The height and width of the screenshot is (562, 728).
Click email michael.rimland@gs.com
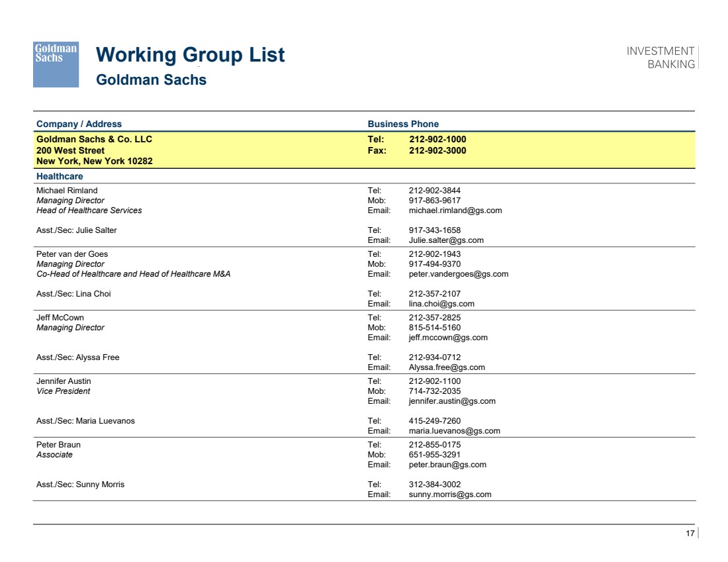tap(455, 211)
